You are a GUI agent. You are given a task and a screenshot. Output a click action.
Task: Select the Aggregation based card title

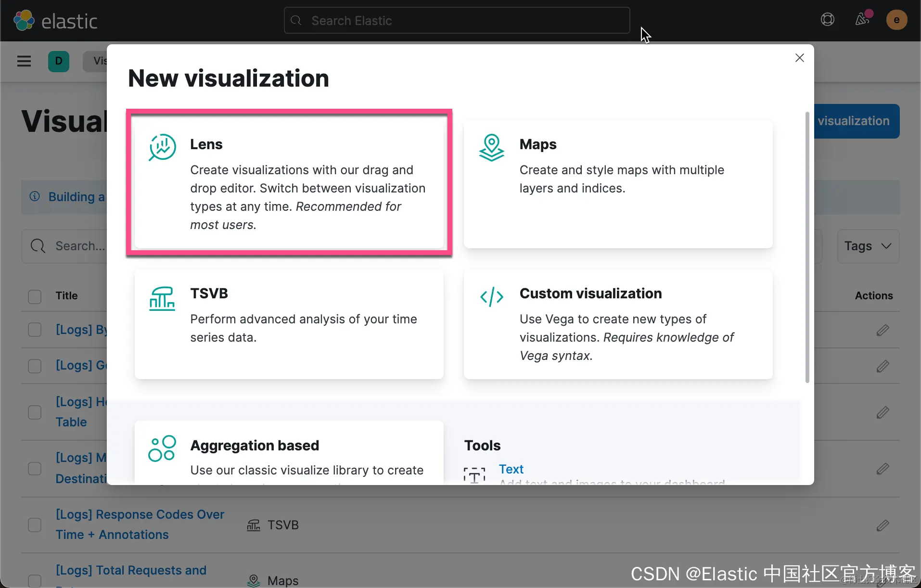pos(255,446)
